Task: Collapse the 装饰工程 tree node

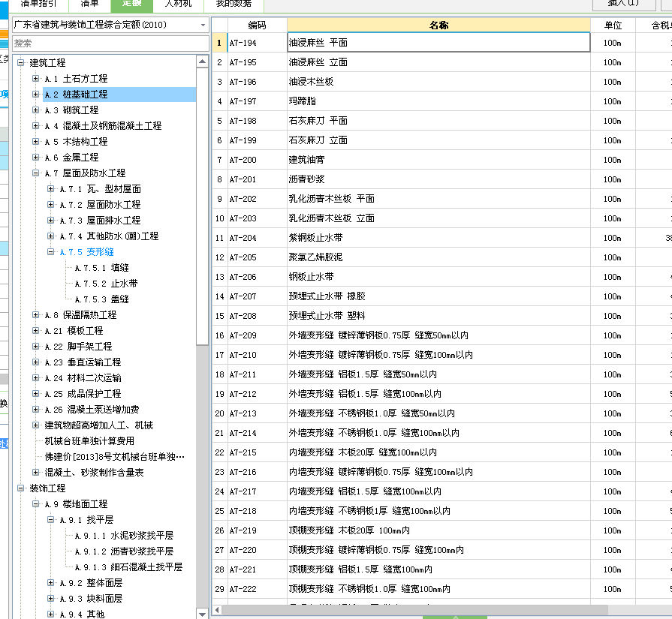Action: (x=20, y=488)
